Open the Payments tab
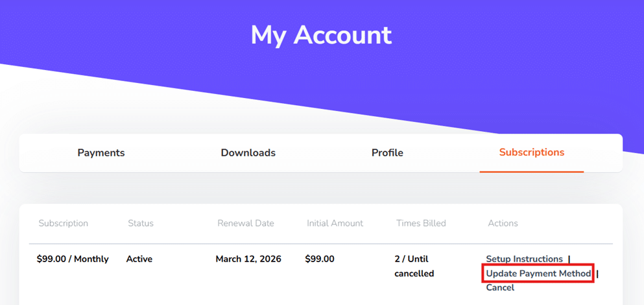The height and width of the screenshot is (305, 644). tap(101, 153)
